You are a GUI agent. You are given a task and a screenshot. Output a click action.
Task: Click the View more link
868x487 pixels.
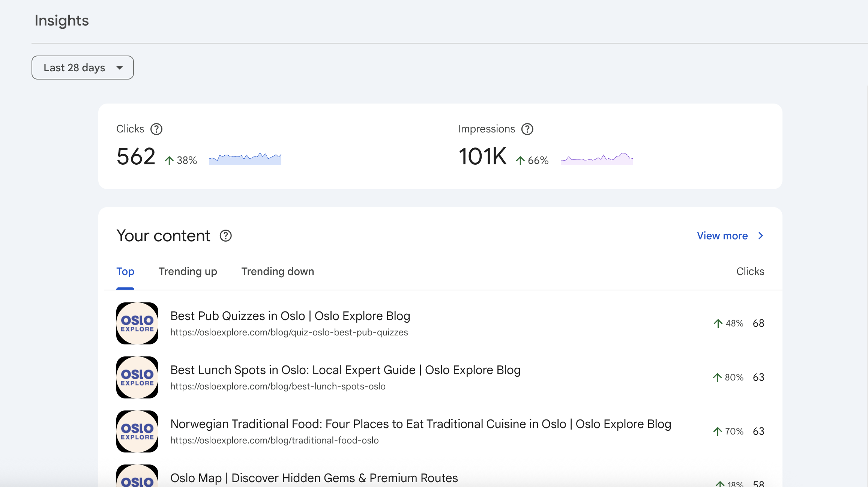pos(722,236)
